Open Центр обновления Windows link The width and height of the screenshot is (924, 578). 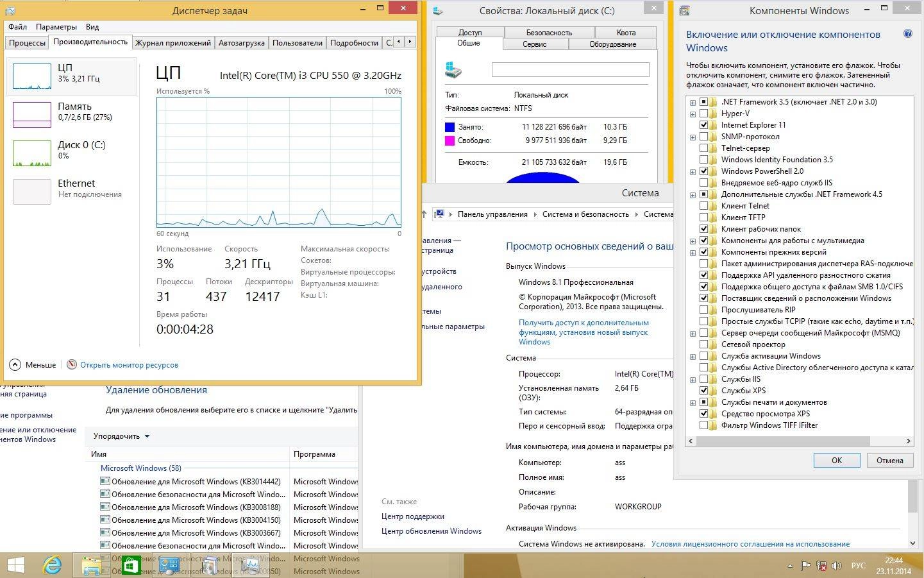click(x=432, y=531)
